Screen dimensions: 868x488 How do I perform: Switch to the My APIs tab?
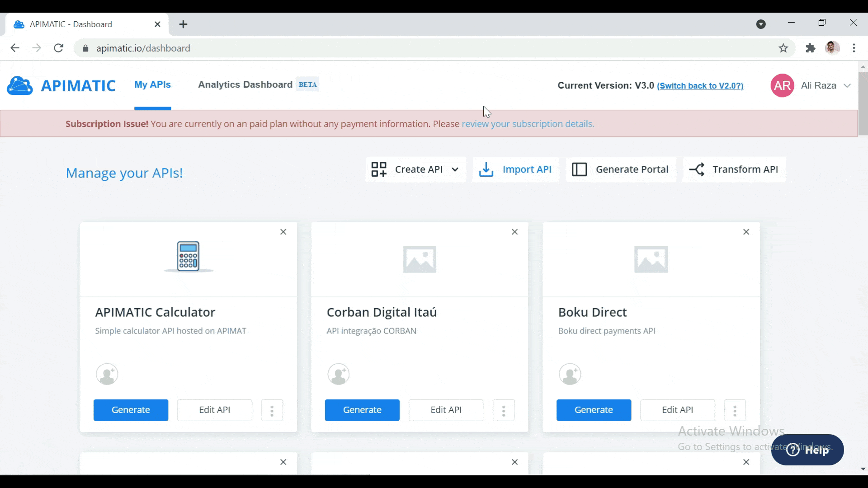coord(152,84)
